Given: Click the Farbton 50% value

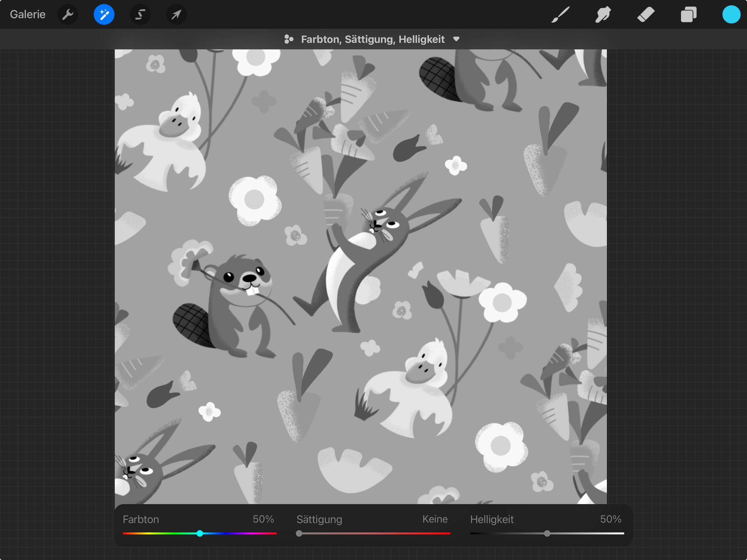Looking at the screenshot, I should 263,519.
